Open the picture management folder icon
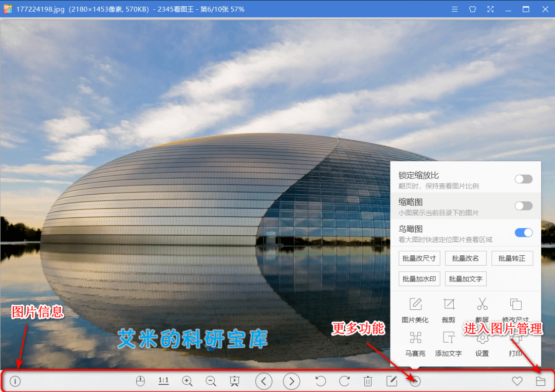This screenshot has width=555, height=392. point(541,381)
